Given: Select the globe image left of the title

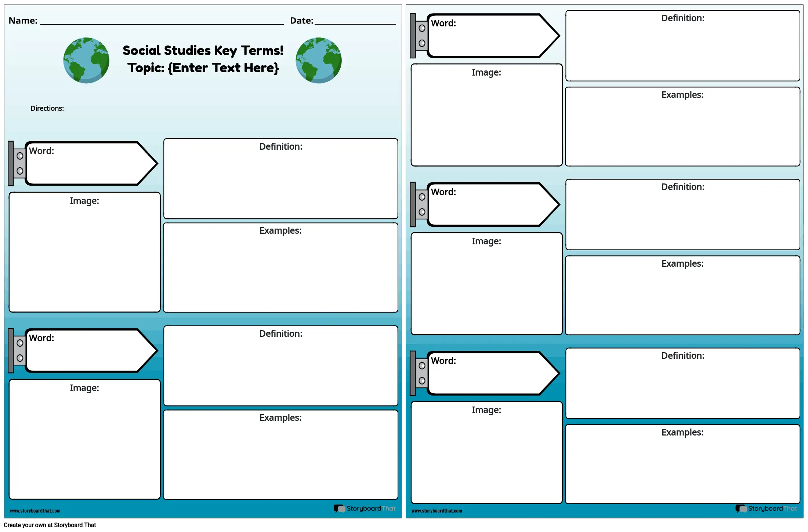Looking at the screenshot, I should [86, 61].
